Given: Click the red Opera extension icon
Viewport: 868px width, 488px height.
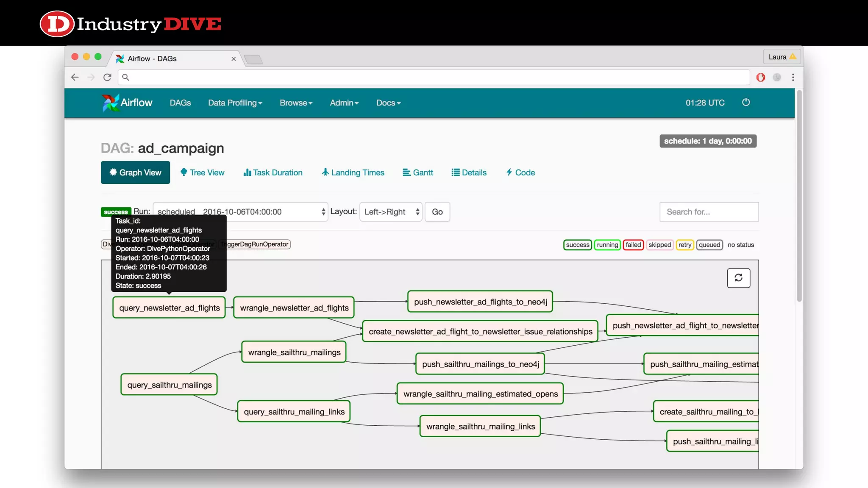Looking at the screenshot, I should click(761, 77).
